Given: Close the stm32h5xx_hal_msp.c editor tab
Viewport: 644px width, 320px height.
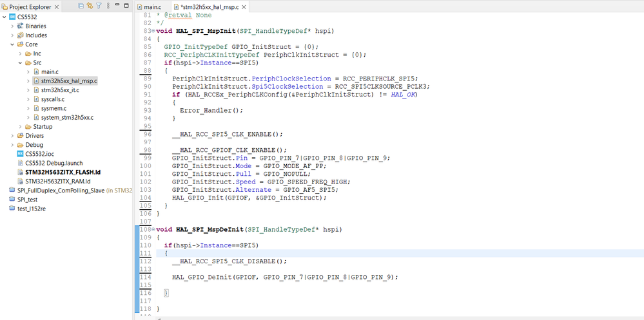Looking at the screenshot, I should pos(242,6).
